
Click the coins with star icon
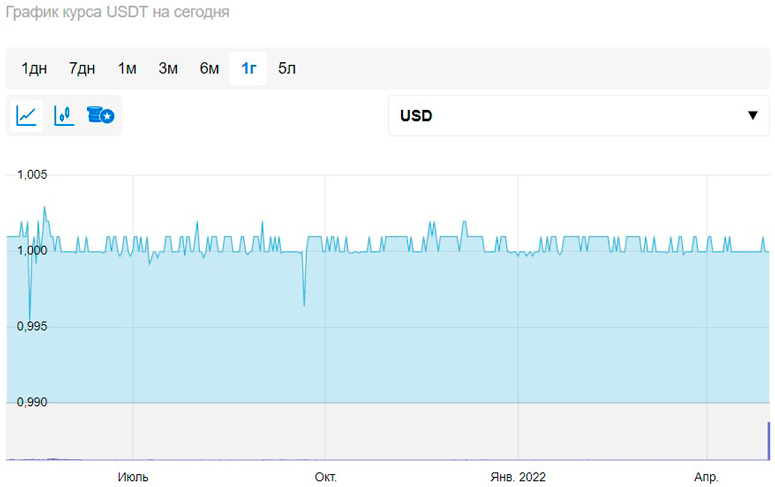pyautogui.click(x=100, y=116)
